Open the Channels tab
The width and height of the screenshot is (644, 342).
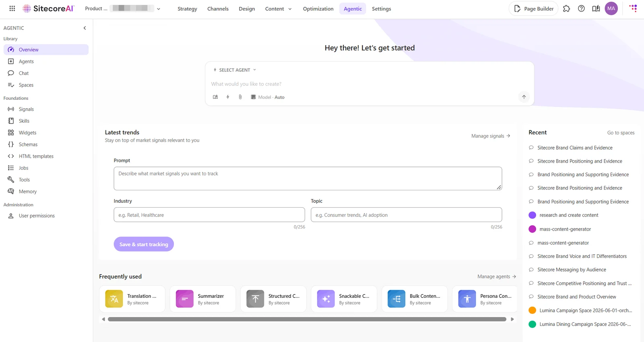(218, 8)
